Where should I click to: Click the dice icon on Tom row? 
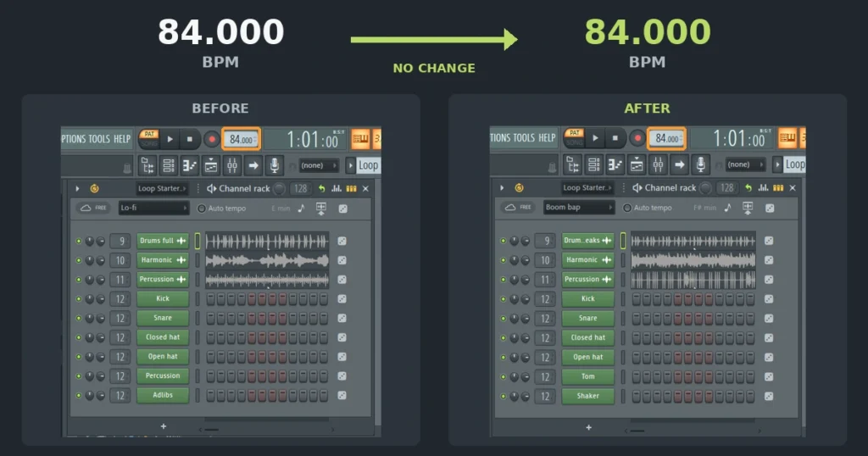[769, 377]
